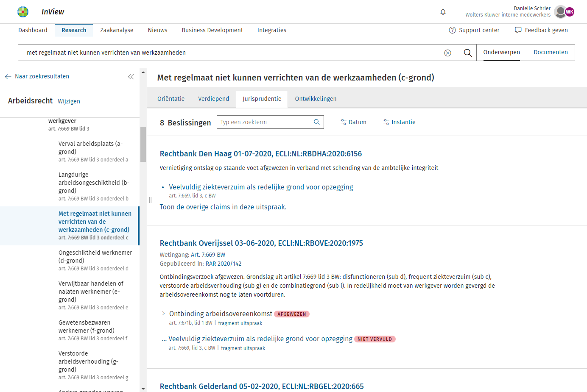Collapse the sidebar with double chevron icon
The height and width of the screenshot is (392, 587).
click(131, 77)
